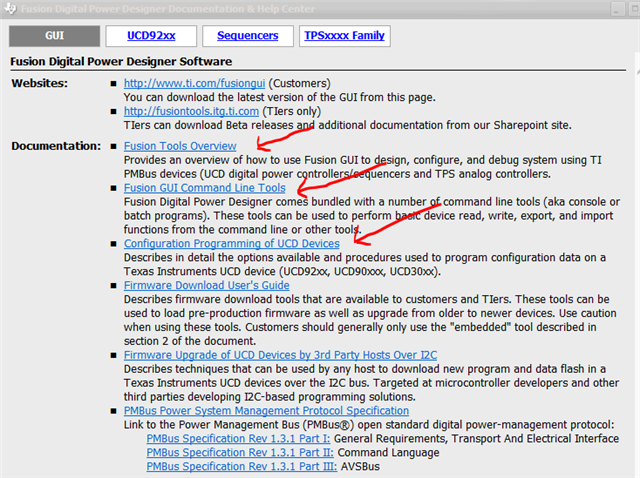
Task: Go to the TPSxxxx Family tab
Action: tap(344, 36)
